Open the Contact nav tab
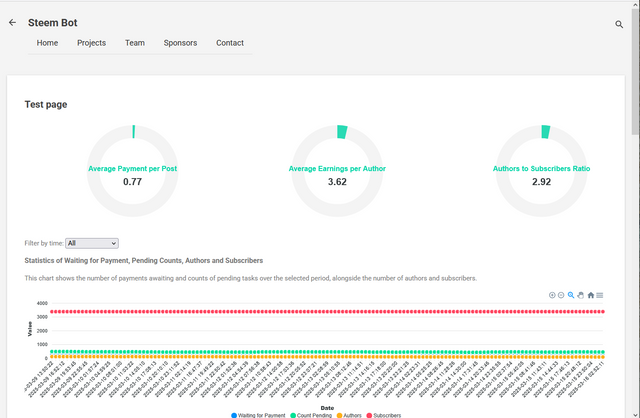This screenshot has width=640, height=418. [230, 43]
